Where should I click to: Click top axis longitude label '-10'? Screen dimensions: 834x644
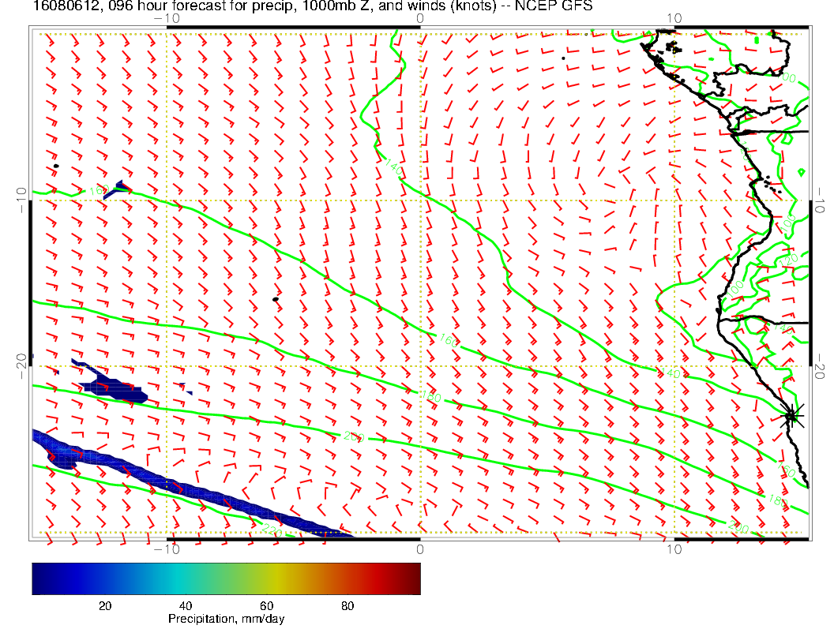pyautogui.click(x=167, y=19)
